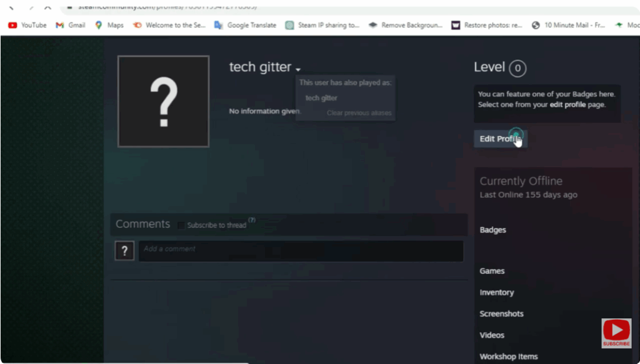This screenshot has height=364, width=640.
Task: Click the Edit Profile button
Action: (500, 139)
